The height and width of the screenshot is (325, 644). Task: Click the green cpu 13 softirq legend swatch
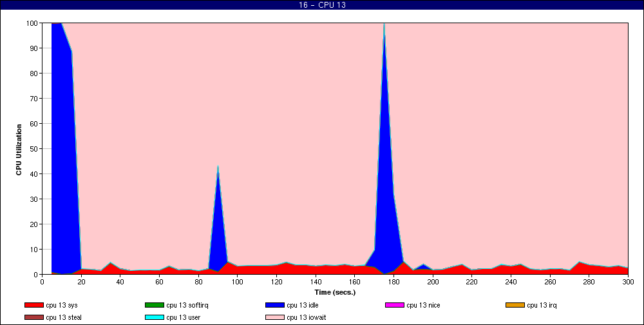tap(155, 305)
